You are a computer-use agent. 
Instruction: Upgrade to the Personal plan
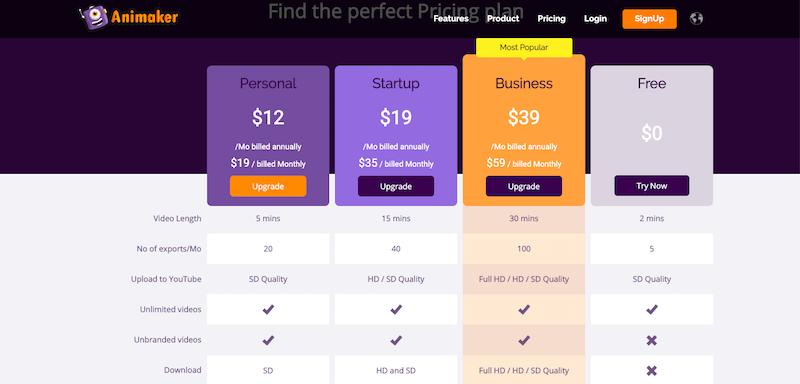pyautogui.click(x=268, y=186)
